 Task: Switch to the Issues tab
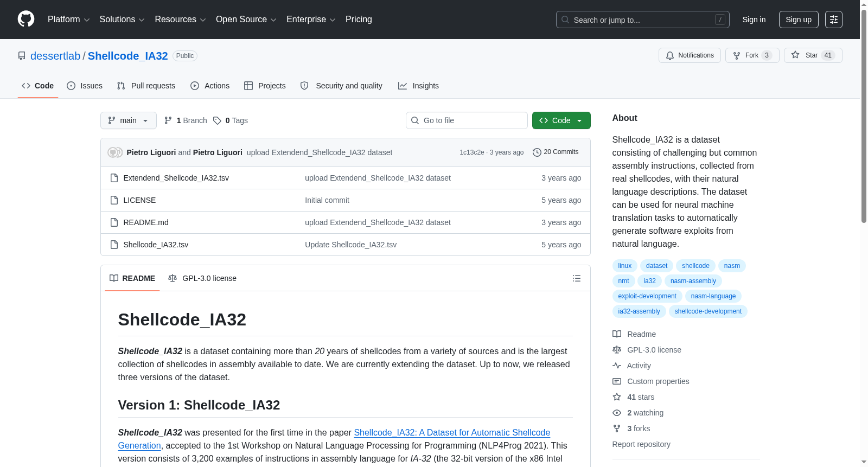tap(85, 86)
